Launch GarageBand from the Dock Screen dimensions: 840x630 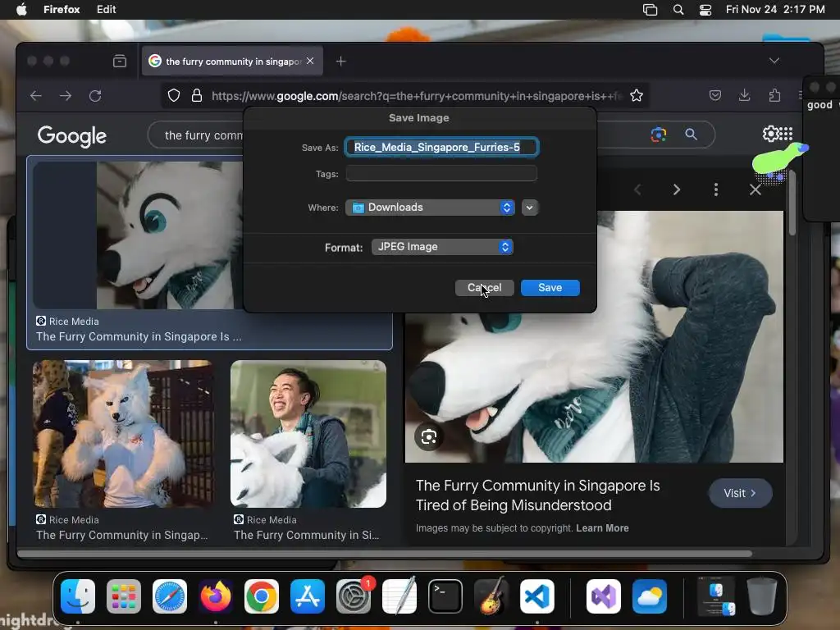click(x=491, y=596)
